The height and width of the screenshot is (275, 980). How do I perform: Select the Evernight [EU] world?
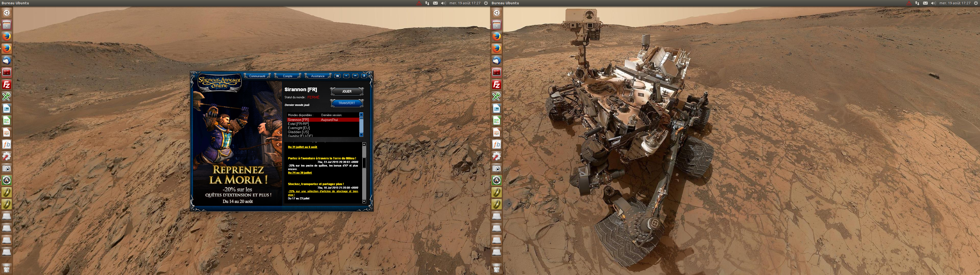coord(299,128)
